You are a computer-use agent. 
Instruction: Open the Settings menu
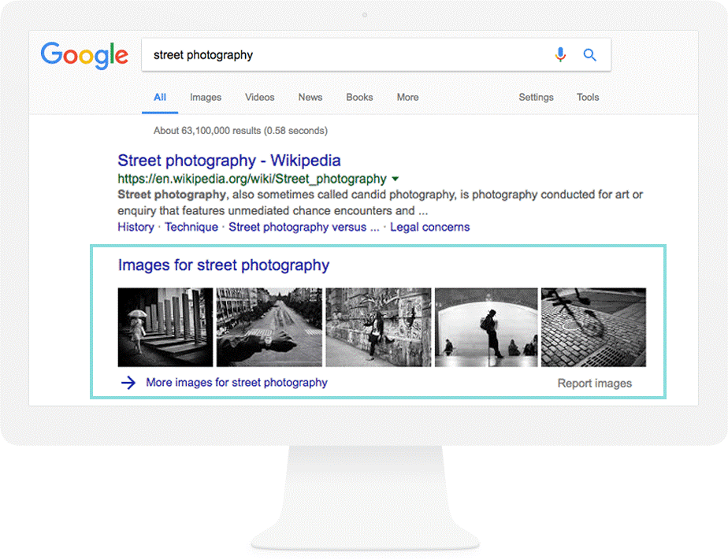coord(536,98)
